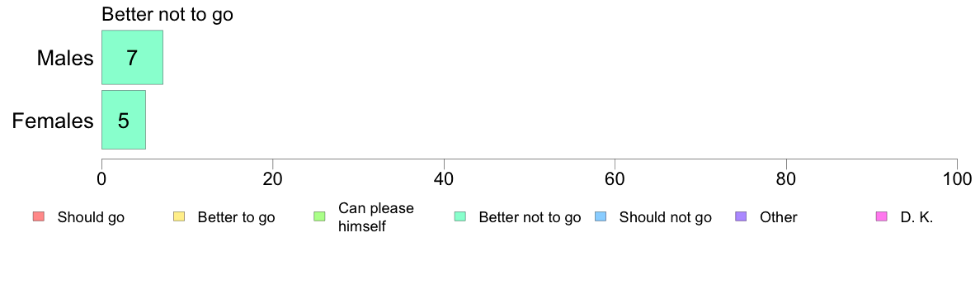This screenshot has height=304, width=980.
Task: Click the Other legend text
Action: (779, 218)
